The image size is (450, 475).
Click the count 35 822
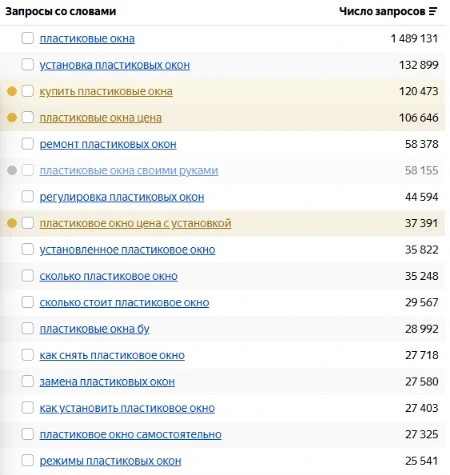(x=422, y=250)
